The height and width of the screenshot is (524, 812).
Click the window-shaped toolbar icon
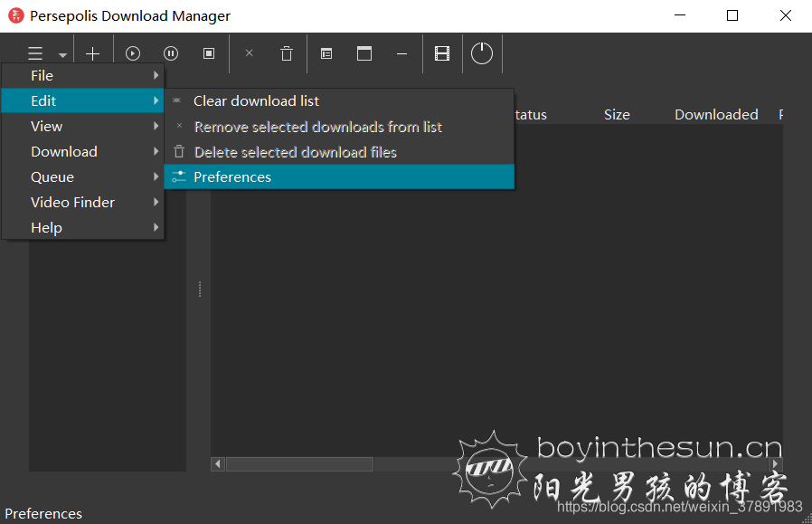click(x=364, y=53)
